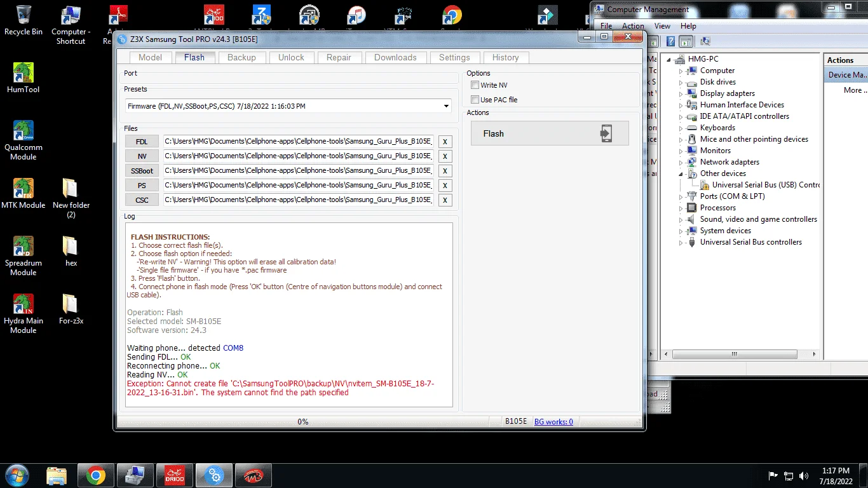Enable the Write NV checkbox

coord(475,85)
